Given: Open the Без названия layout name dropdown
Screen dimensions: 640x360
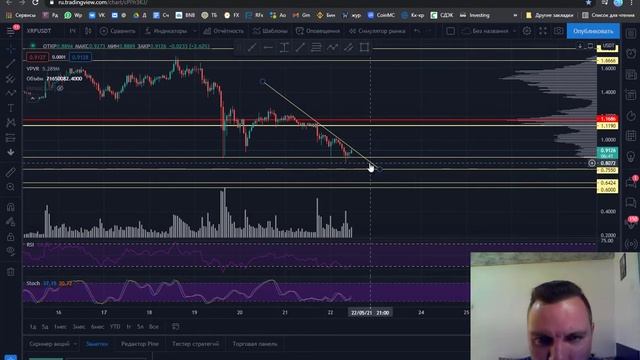Looking at the screenshot, I should 491,31.
